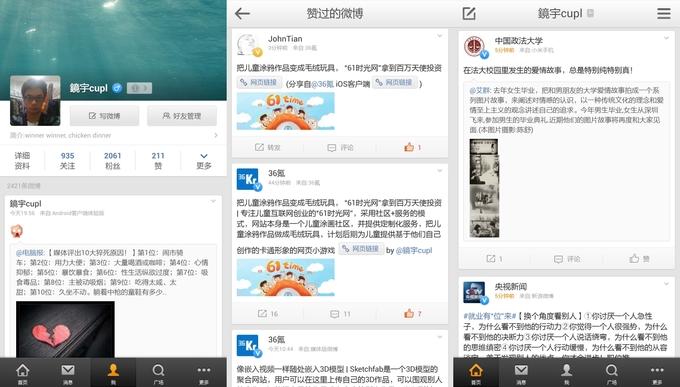
Task: Open 中国政法大学 avatar
Action: pyautogui.click(x=474, y=47)
